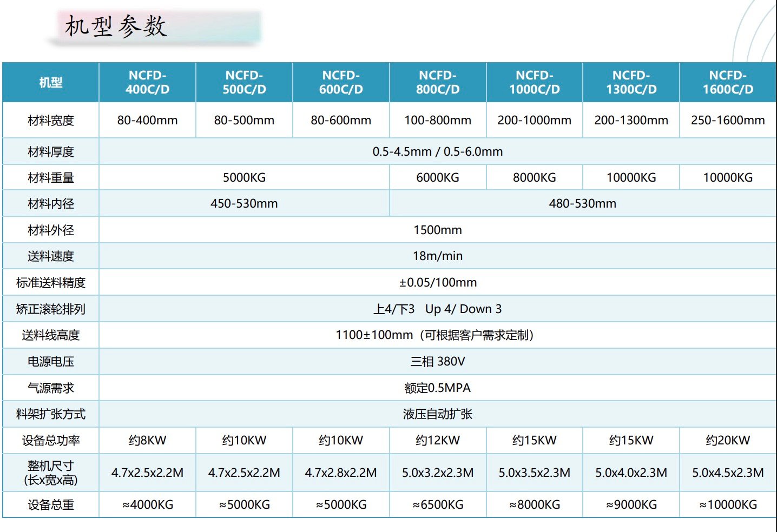Click the '±0.05/100mm' value
777x532 pixels.
(x=438, y=282)
